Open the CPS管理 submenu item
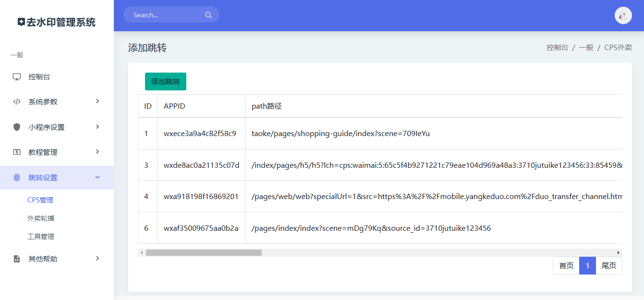The width and height of the screenshot is (644, 300). (40, 200)
